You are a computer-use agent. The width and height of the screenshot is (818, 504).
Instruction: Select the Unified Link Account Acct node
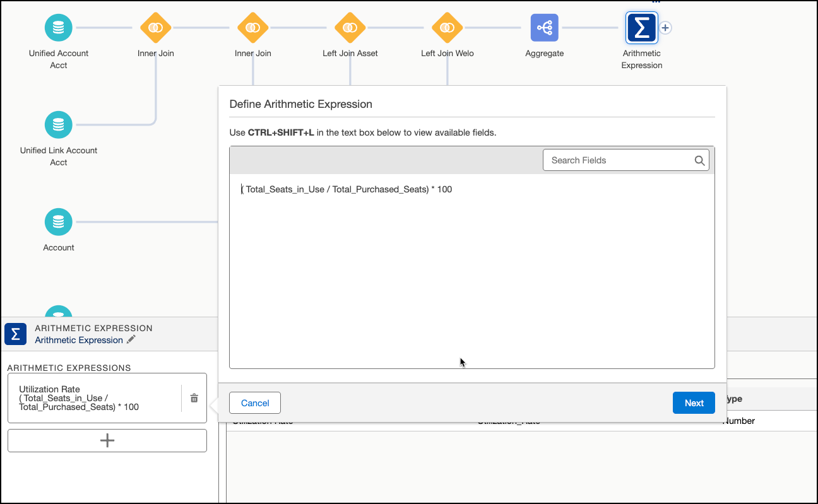click(59, 125)
